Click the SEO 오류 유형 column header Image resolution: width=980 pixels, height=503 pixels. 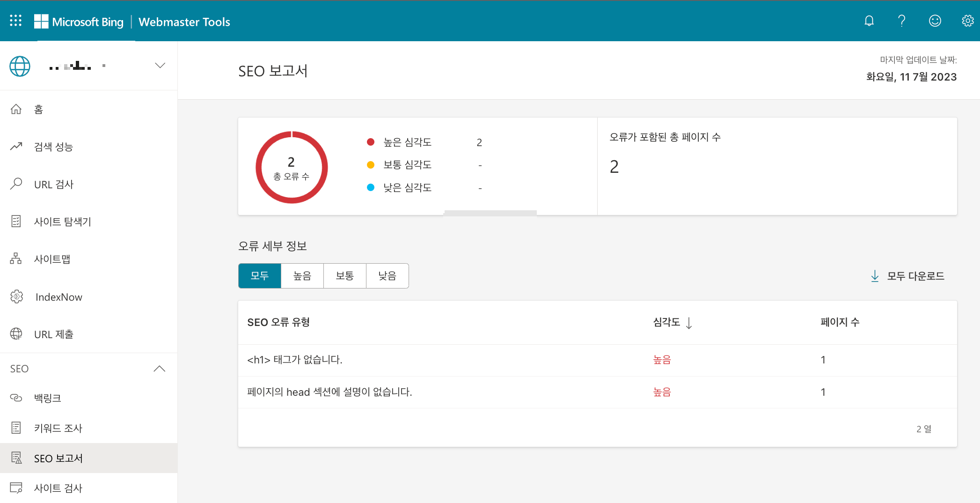click(278, 322)
